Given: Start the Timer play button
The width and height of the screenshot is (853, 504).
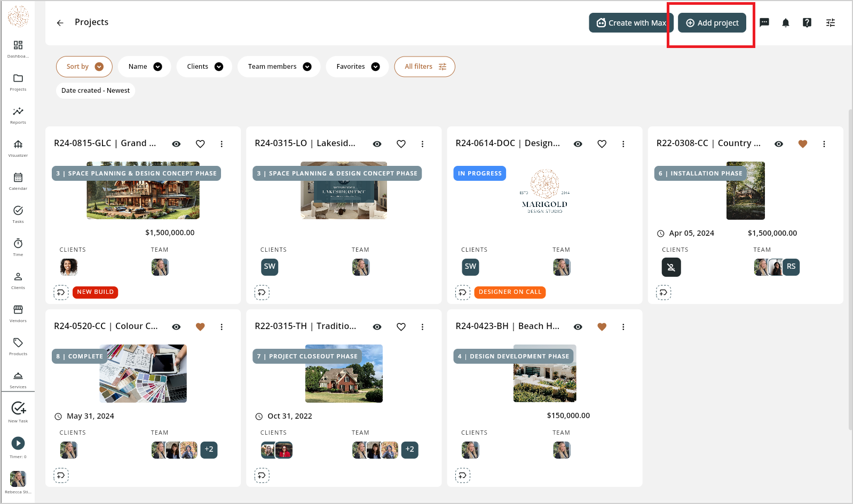Looking at the screenshot, I should pyautogui.click(x=18, y=443).
